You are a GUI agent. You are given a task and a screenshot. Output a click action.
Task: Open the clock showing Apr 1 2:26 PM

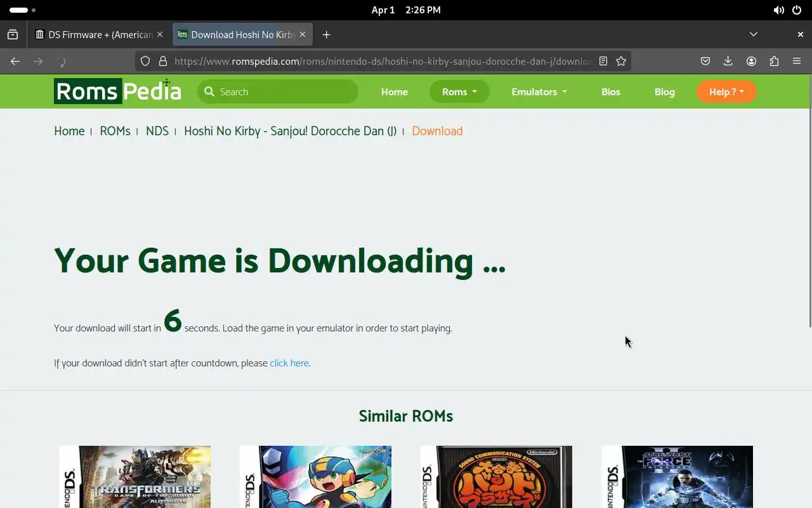(x=406, y=10)
